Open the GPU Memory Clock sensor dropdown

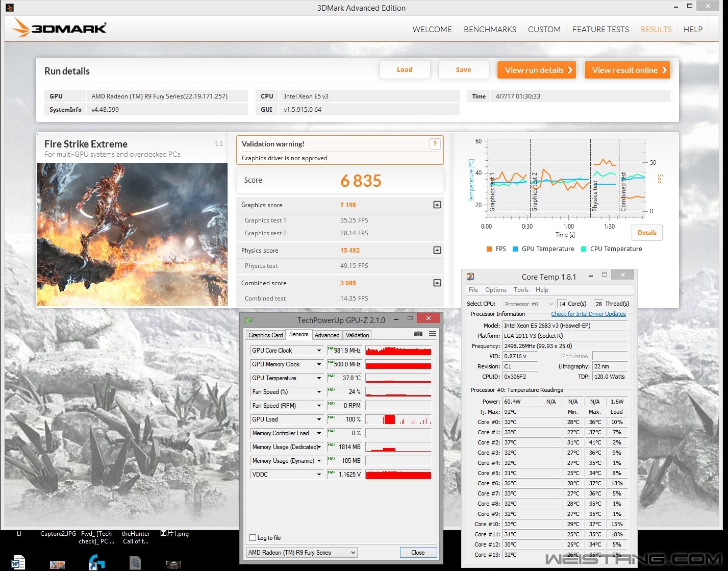[x=319, y=364]
